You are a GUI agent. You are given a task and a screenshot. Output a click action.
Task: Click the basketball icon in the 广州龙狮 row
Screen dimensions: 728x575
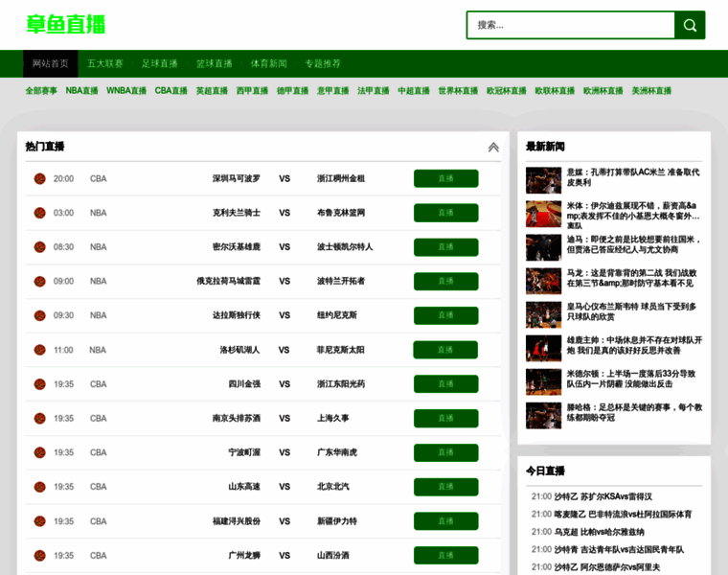pyautogui.click(x=40, y=555)
